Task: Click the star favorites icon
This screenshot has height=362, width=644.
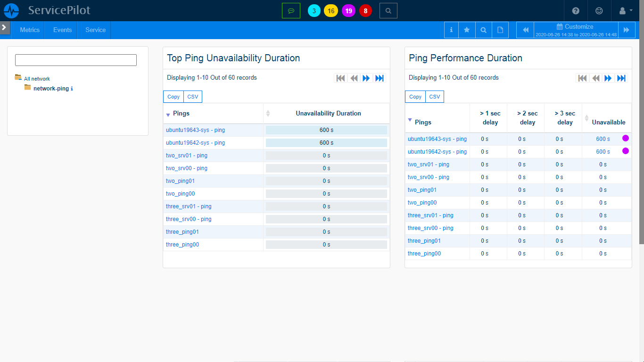Action: (x=467, y=30)
